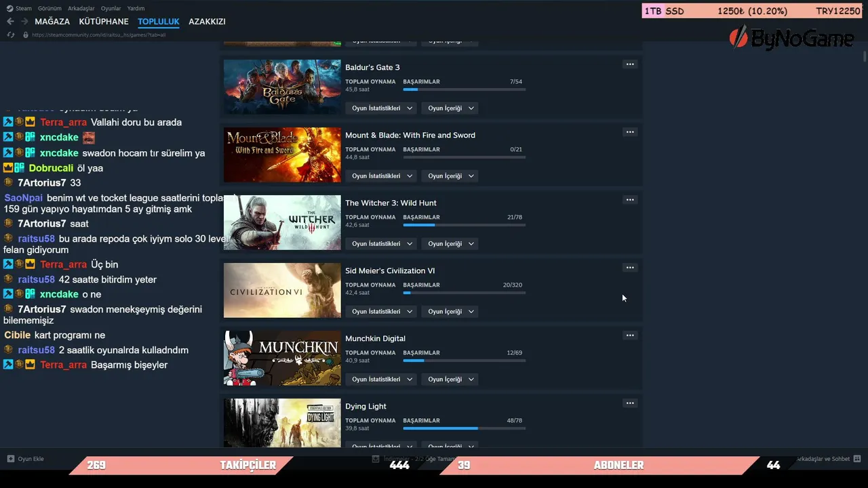Open The Witcher 3 three-dot options
The image size is (868, 488).
(630, 200)
